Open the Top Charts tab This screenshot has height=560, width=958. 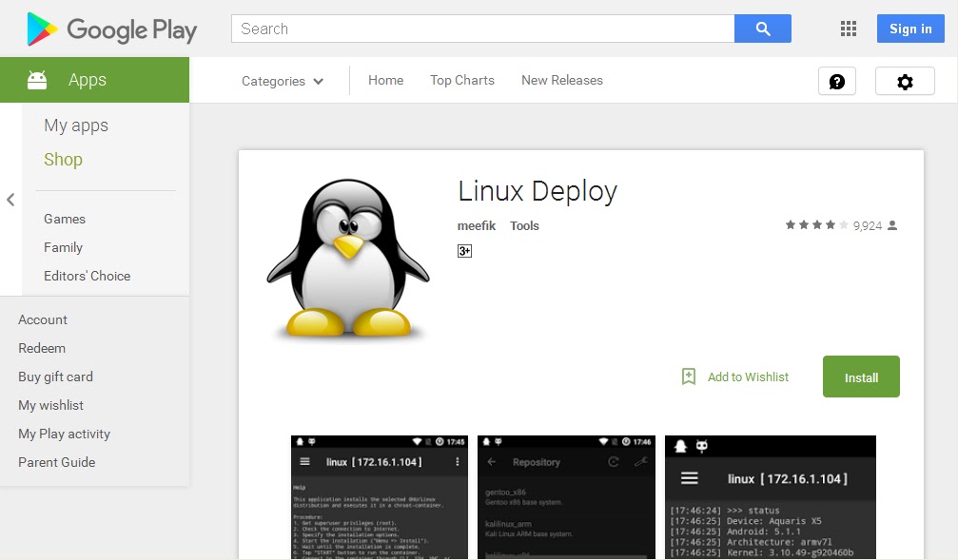[x=462, y=80]
